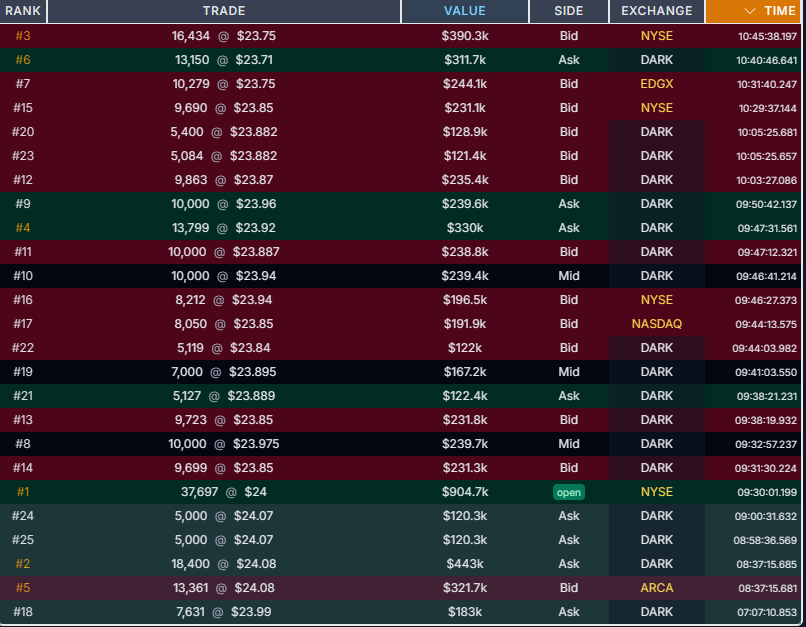Click trade 5,084 @ $23.882
806x627 pixels.
tap(224, 156)
